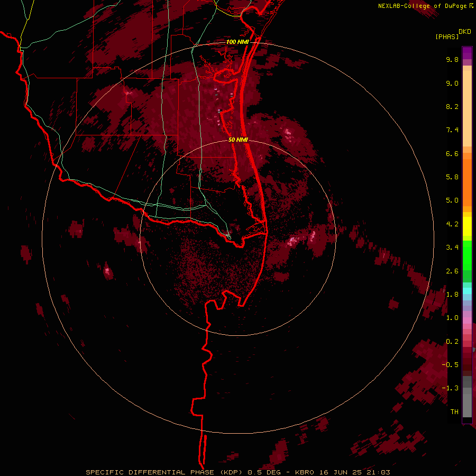Click the DKD product code label
The width and height of the screenshot is (476, 476).
pos(465,32)
